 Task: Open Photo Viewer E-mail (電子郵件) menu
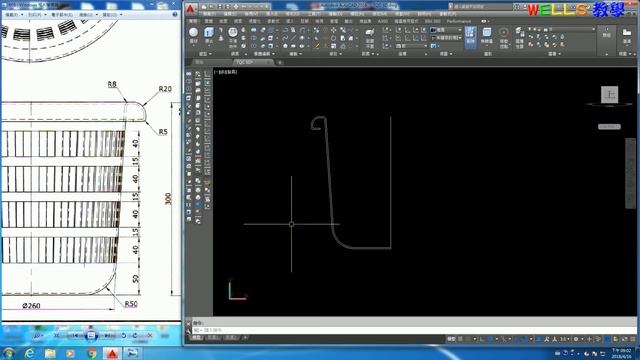pos(63,15)
